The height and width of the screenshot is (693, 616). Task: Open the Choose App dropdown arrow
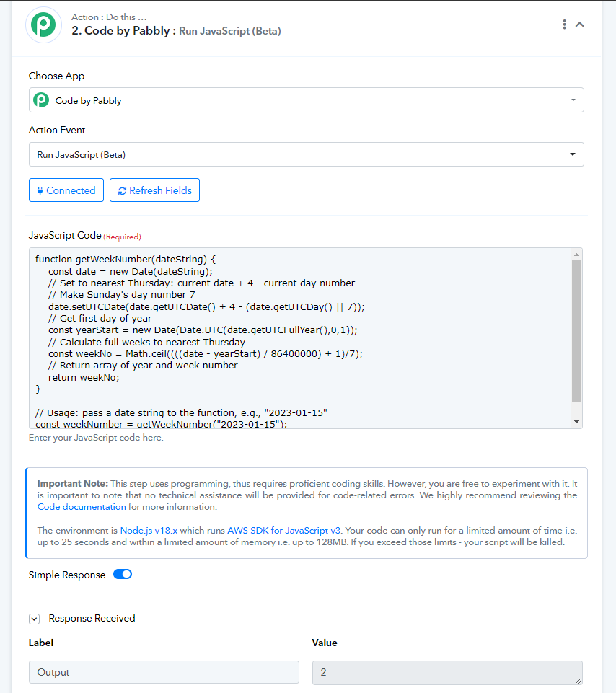(573, 100)
